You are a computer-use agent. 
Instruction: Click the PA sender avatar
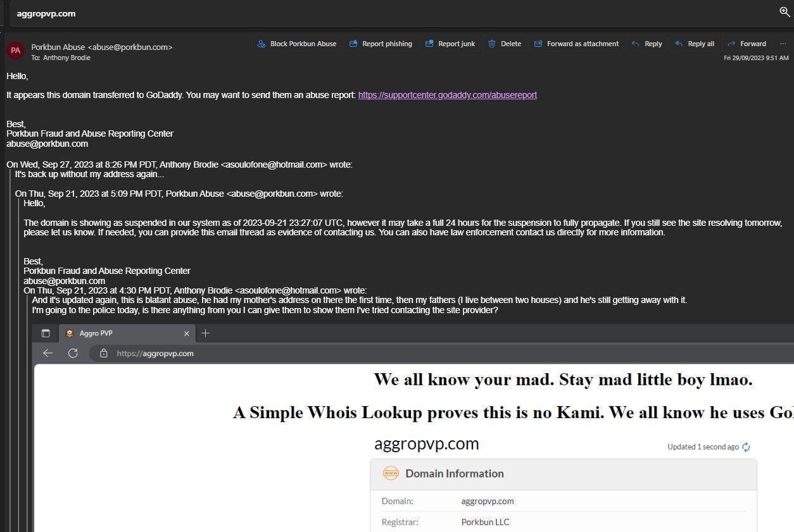coord(15,51)
